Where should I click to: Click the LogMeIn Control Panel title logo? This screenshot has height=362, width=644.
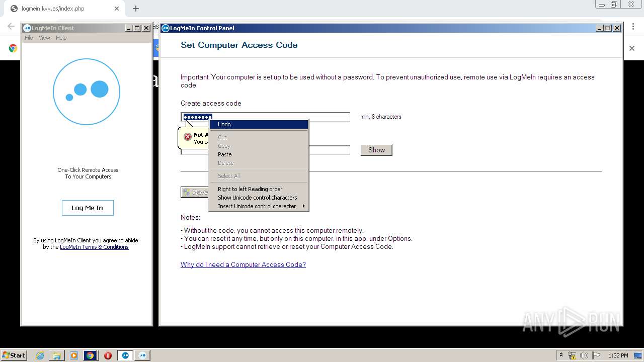166,28
